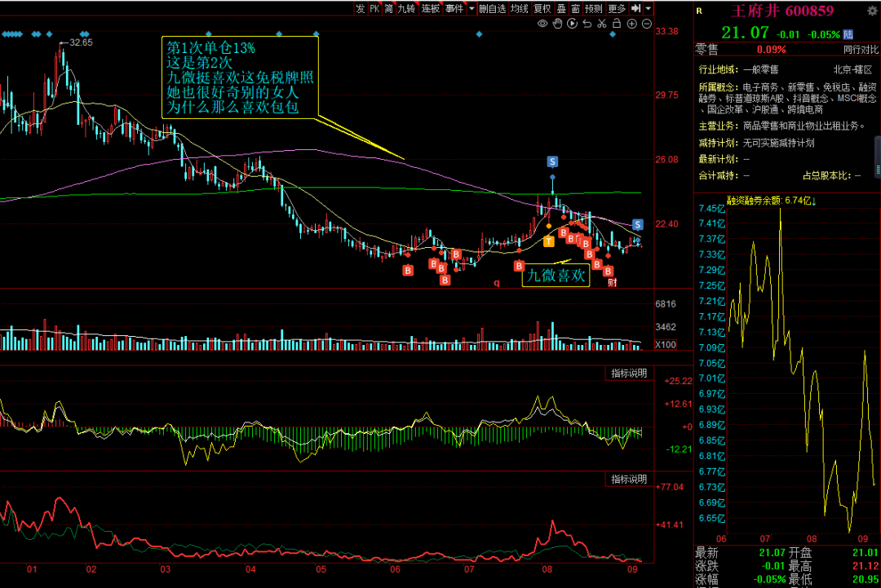Click the 发 toolbar button
Viewport: 881px width, 588px height.
coord(361,8)
